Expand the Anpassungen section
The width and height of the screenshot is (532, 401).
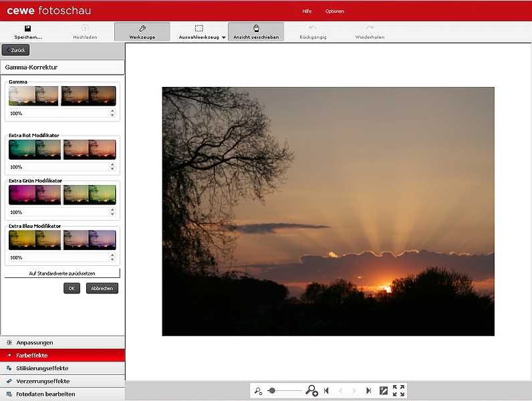point(62,342)
